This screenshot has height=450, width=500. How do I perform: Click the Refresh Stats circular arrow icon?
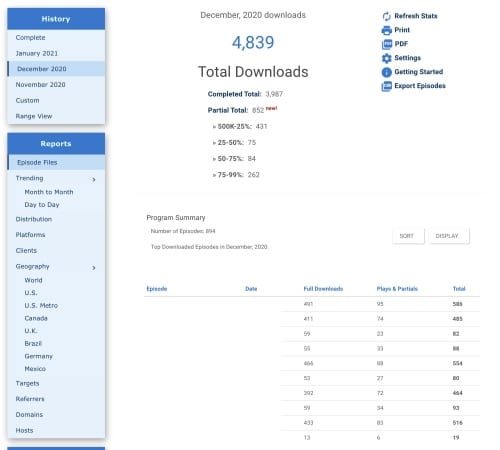(386, 16)
